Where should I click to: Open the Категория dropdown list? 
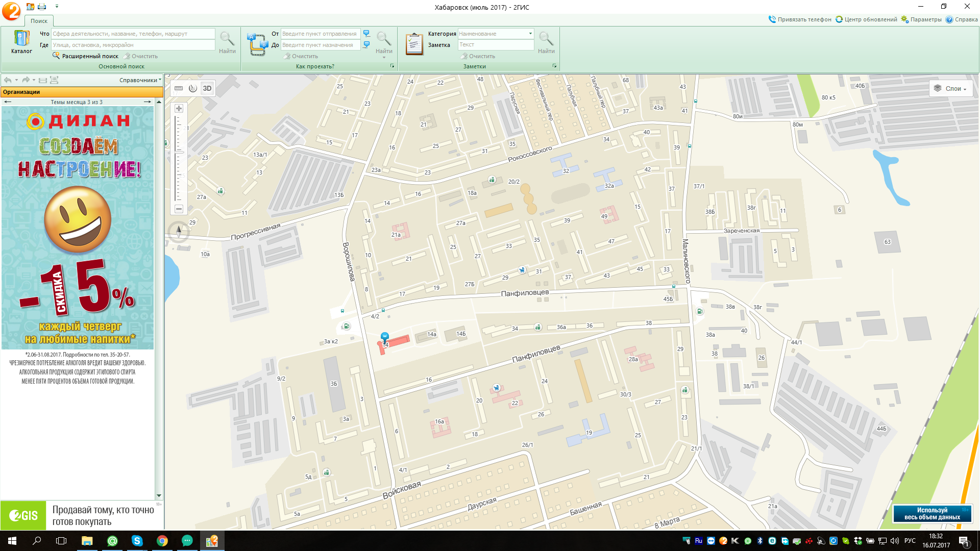(530, 34)
